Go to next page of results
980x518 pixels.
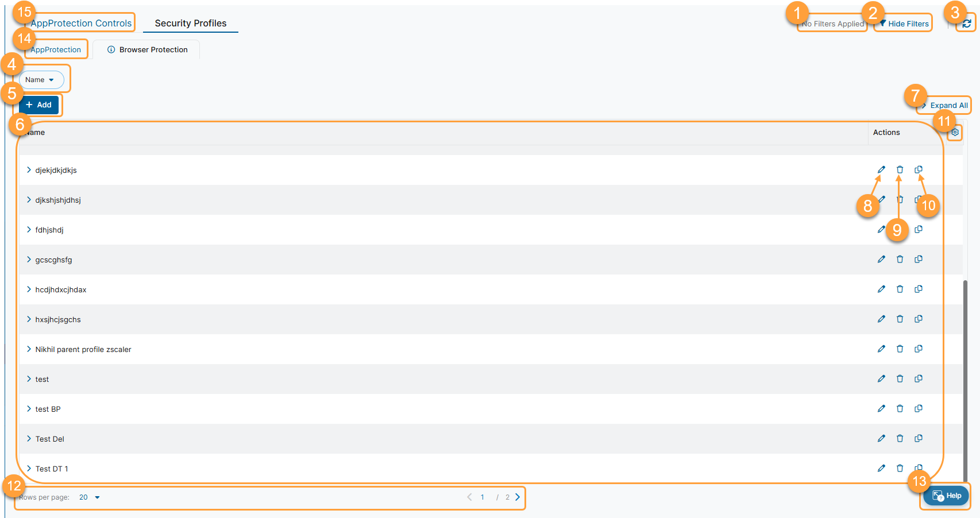(x=518, y=497)
